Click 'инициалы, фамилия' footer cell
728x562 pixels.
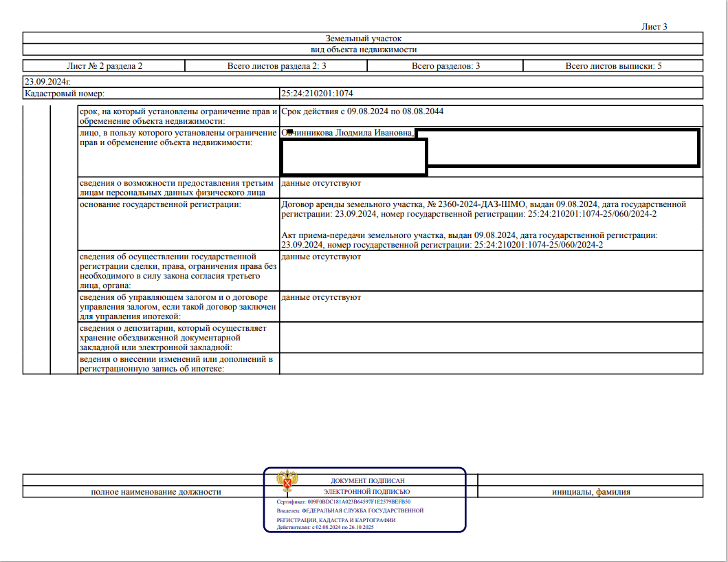591,492
